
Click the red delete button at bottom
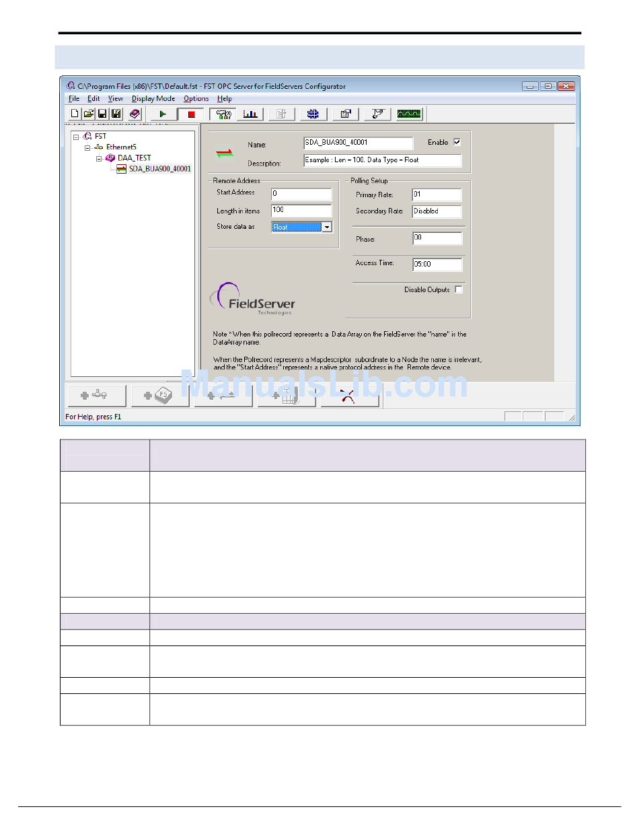point(350,396)
